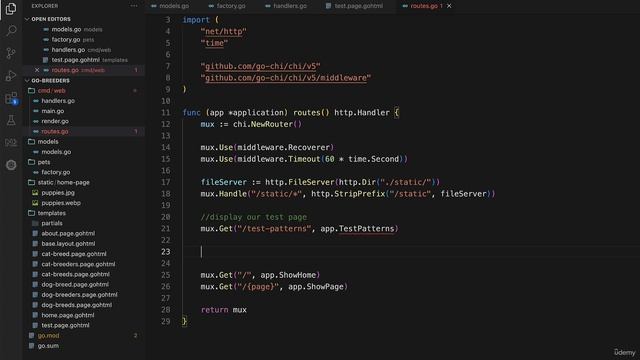Open dog-breed.page.gohtml template
Image resolution: width=640 pixels, height=360 pixels.
tap(75, 284)
